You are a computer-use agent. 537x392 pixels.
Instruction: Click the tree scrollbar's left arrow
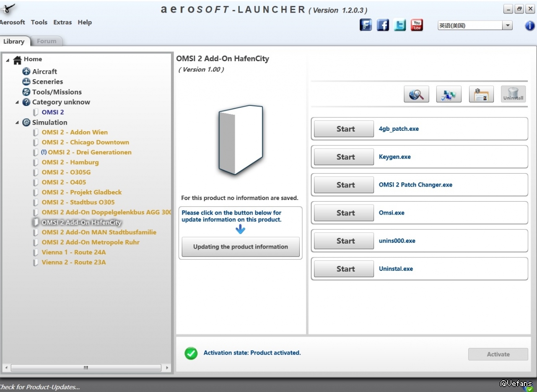tap(5, 368)
